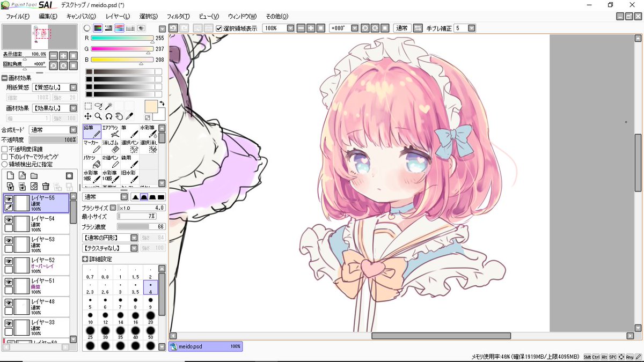Select the 水彩筆 watercolor brush tool
The width and height of the screenshot is (644, 362).
tap(148, 132)
